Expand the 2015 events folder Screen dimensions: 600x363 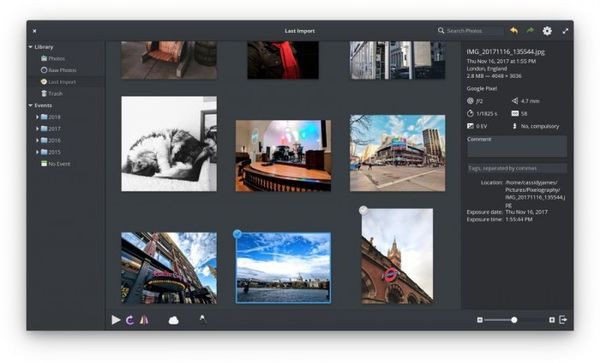37,152
